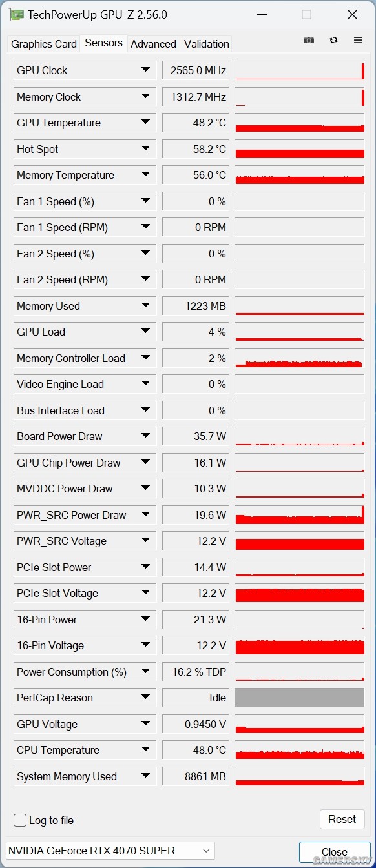
Task: Select the Memory Used value field
Action: [196, 306]
